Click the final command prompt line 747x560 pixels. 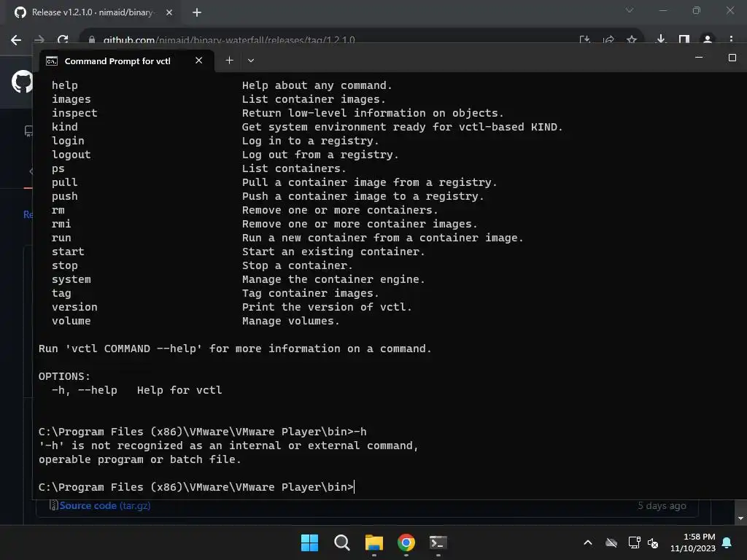tap(196, 487)
